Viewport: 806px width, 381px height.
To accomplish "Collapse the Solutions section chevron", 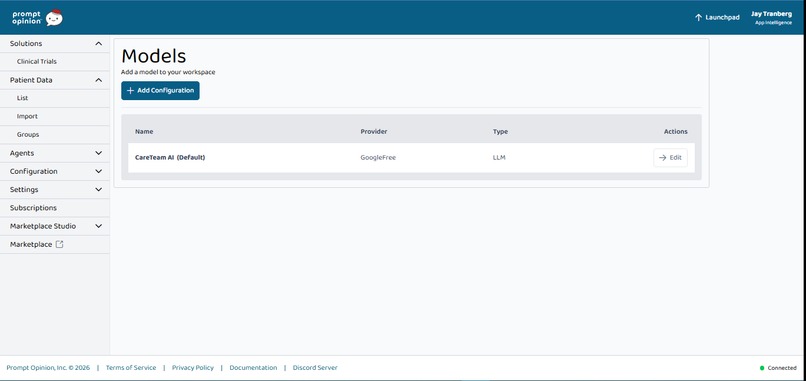I will pos(99,44).
